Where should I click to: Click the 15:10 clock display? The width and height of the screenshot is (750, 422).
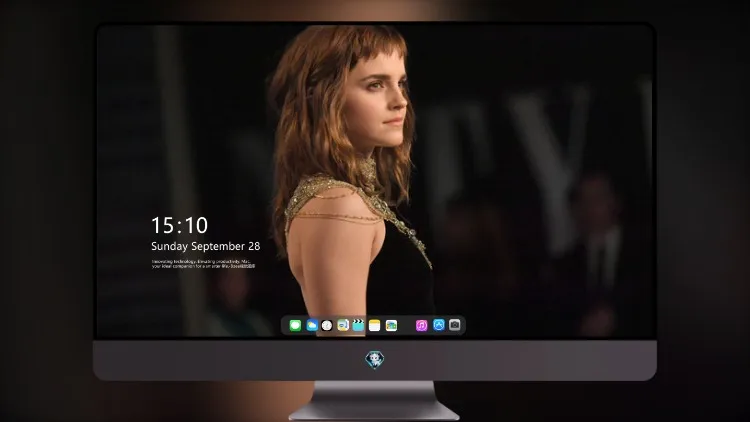coord(179,225)
